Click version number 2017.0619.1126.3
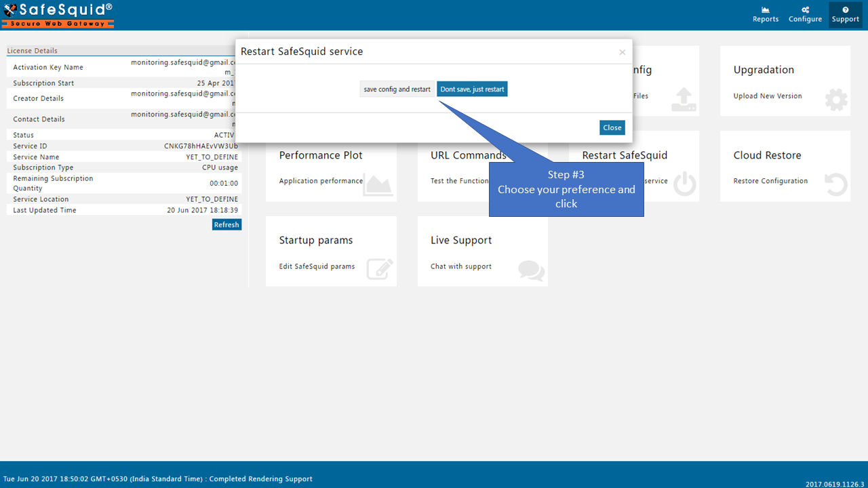 (x=835, y=484)
